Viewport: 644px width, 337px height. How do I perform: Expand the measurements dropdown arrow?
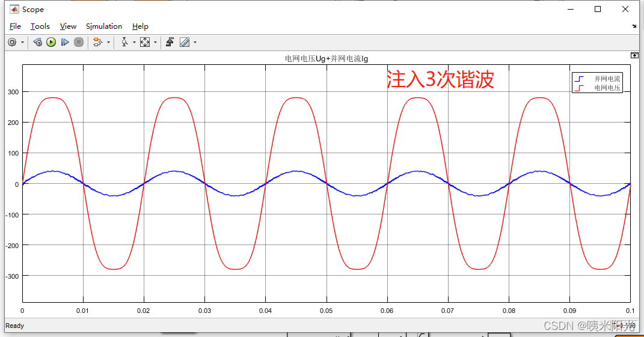tap(195, 42)
